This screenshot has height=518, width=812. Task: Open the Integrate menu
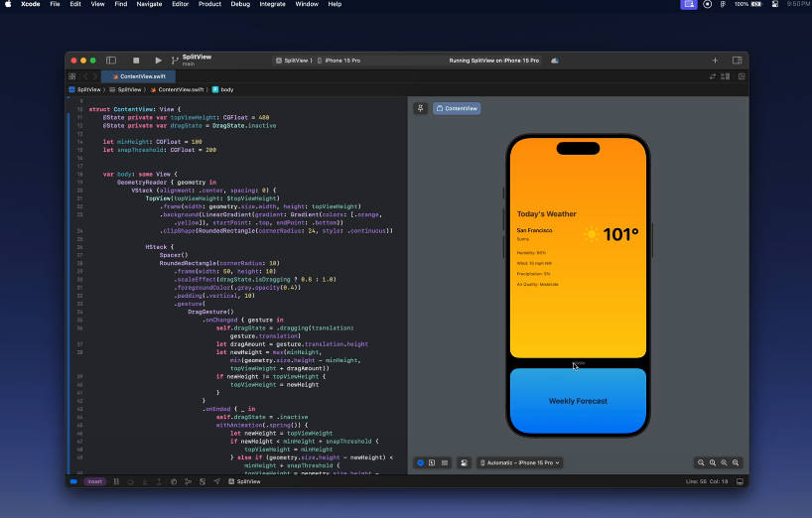point(272,4)
